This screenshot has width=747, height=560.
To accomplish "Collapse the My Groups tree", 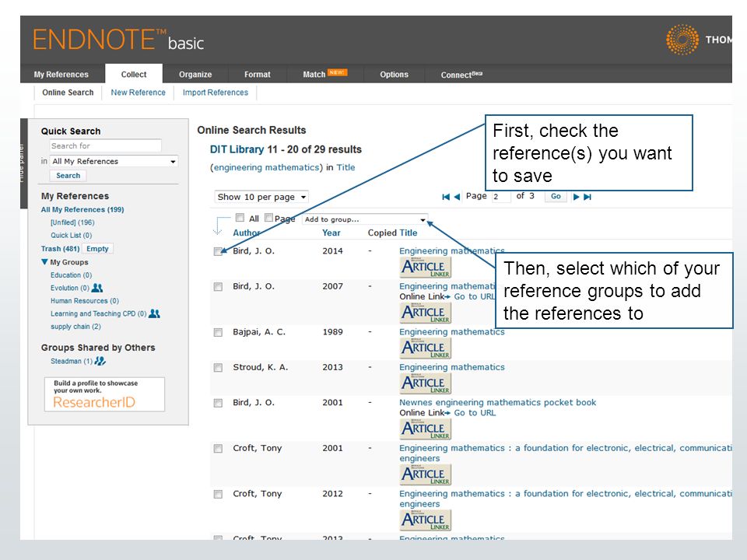I will [44, 262].
